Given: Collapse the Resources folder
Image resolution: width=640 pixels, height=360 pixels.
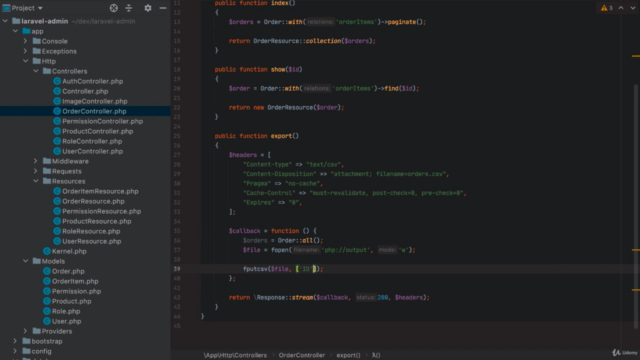Looking at the screenshot, I should click(x=36, y=181).
